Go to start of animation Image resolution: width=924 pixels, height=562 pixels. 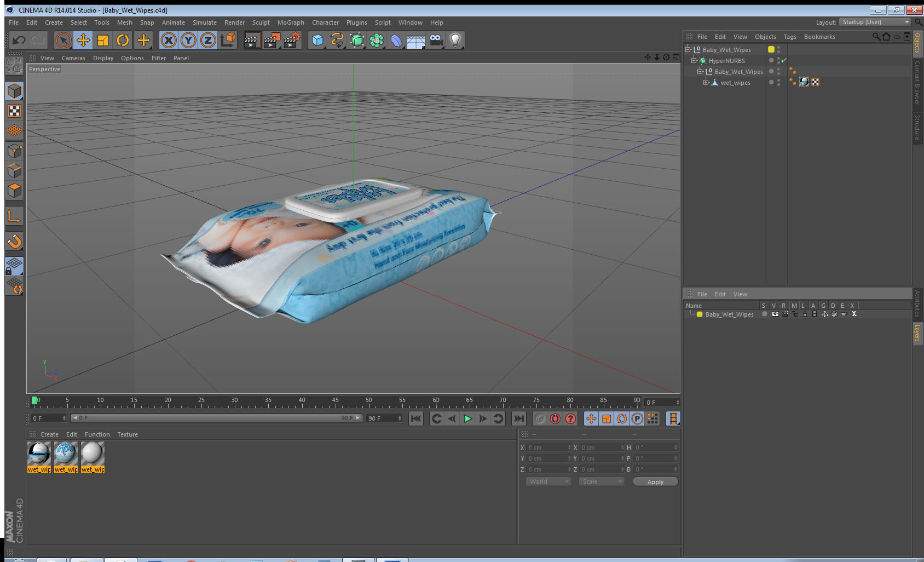pos(416,418)
